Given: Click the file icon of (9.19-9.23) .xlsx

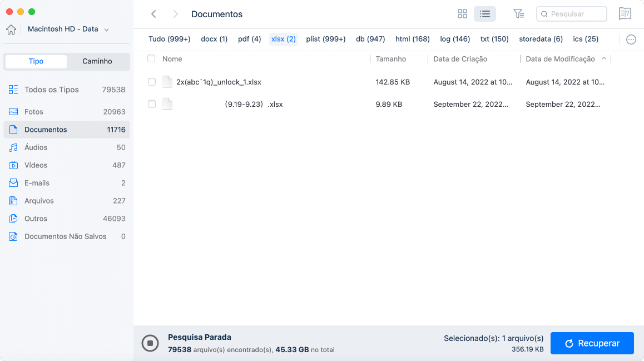Looking at the screenshot, I should (167, 104).
